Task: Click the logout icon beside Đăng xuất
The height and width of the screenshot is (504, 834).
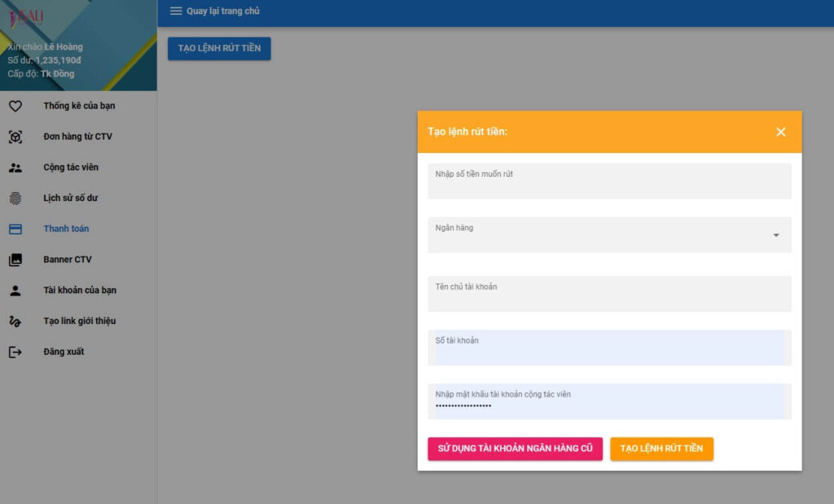Action: tap(15, 352)
